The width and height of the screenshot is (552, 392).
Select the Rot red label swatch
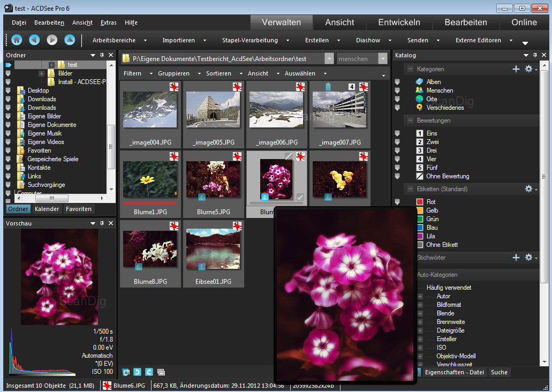[420, 202]
